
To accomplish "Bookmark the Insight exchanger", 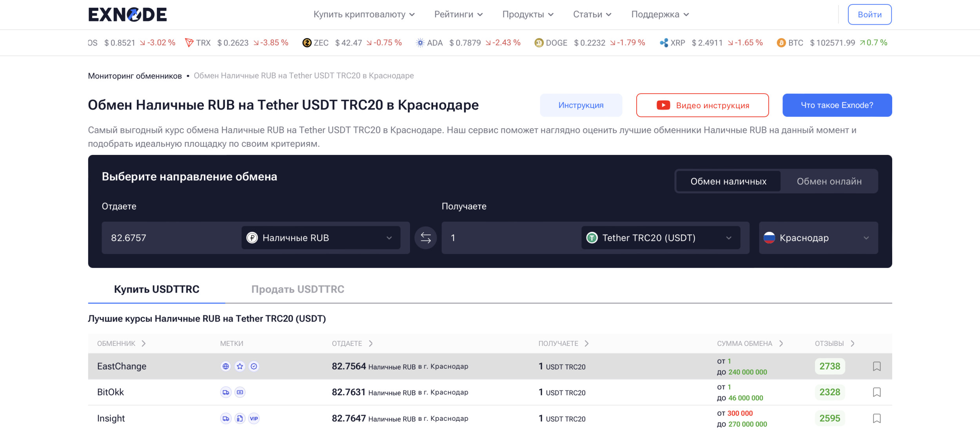I will tap(877, 418).
